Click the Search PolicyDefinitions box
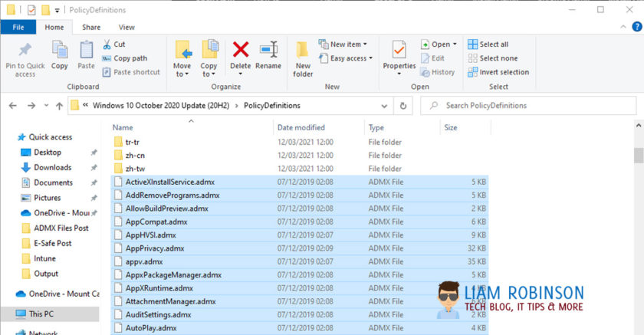 (x=528, y=106)
